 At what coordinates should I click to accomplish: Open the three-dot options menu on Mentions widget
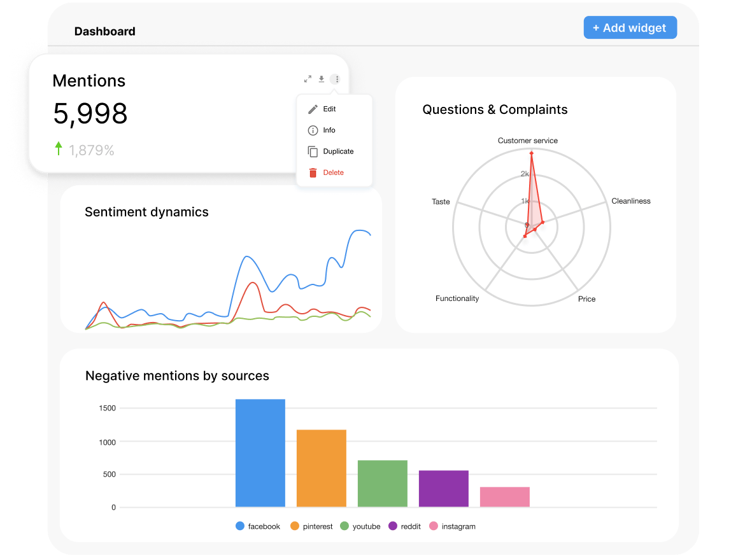(336, 79)
